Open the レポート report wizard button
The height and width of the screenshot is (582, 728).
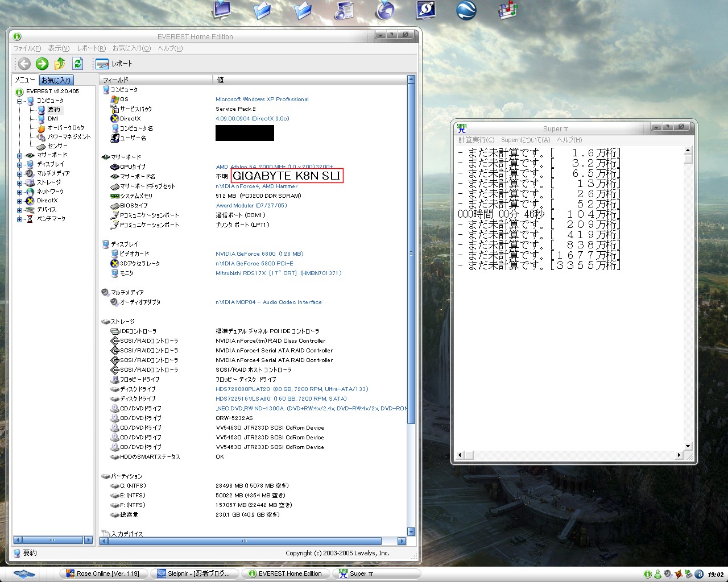pos(114,64)
